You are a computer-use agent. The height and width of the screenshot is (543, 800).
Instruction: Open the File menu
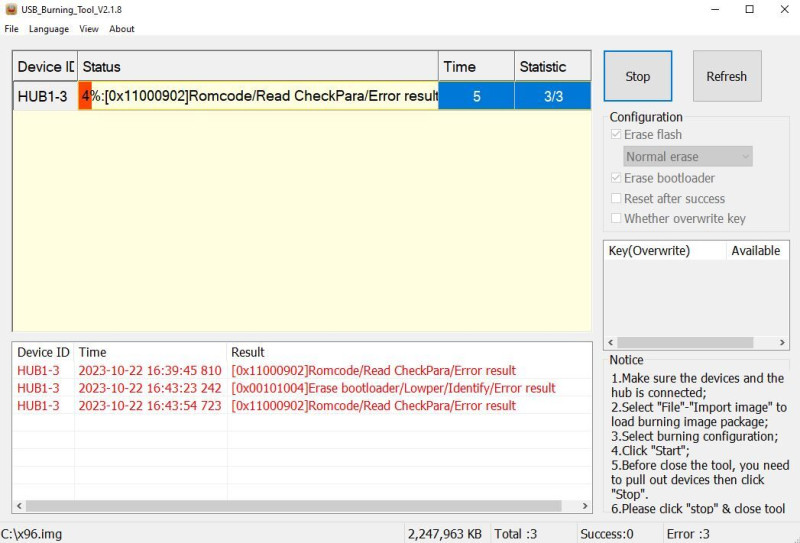click(x=11, y=29)
